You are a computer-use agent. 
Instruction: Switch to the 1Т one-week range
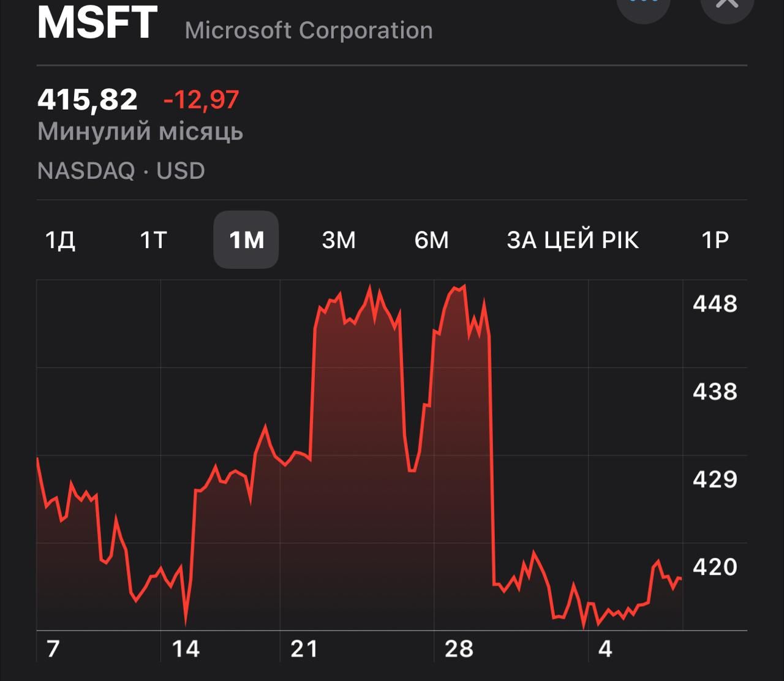click(x=154, y=240)
